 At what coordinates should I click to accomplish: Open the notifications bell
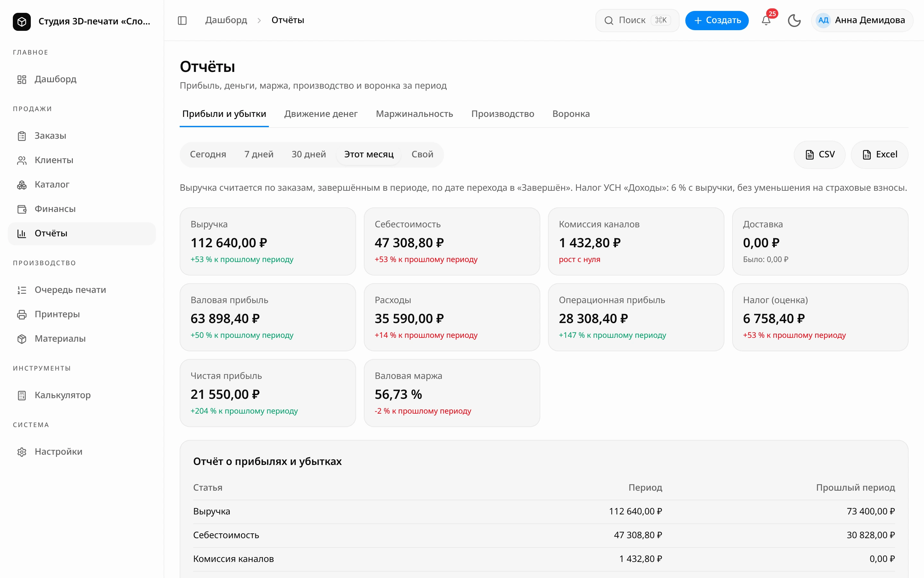pyautogui.click(x=766, y=20)
